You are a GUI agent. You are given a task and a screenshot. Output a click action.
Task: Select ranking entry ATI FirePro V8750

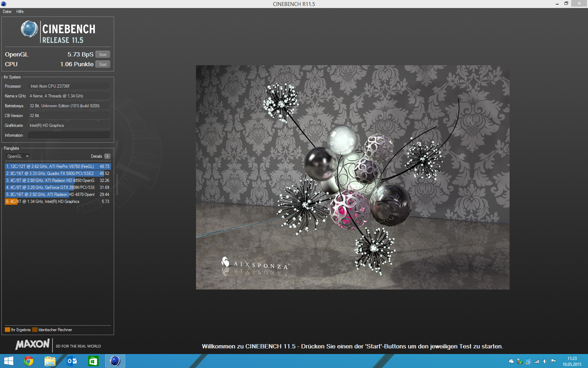[x=58, y=166]
